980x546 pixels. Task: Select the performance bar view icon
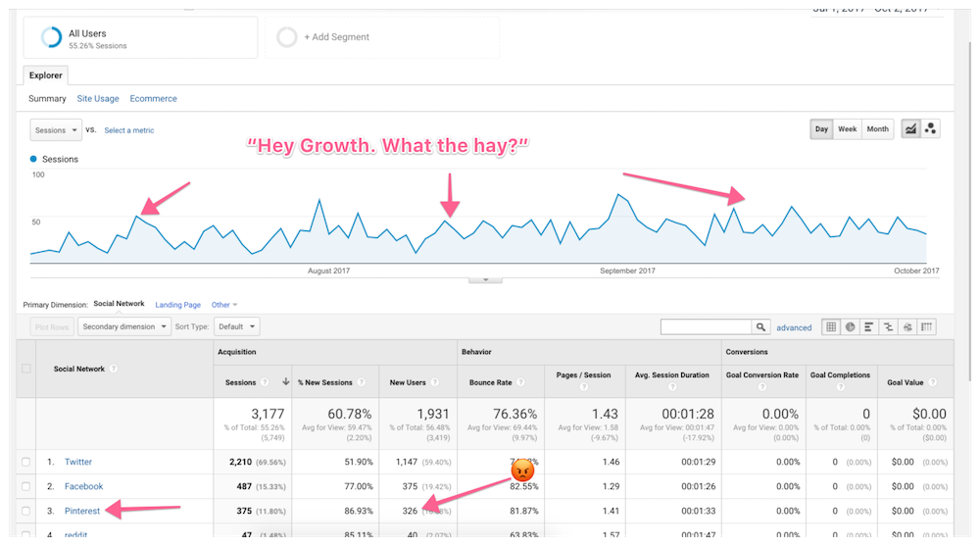868,326
